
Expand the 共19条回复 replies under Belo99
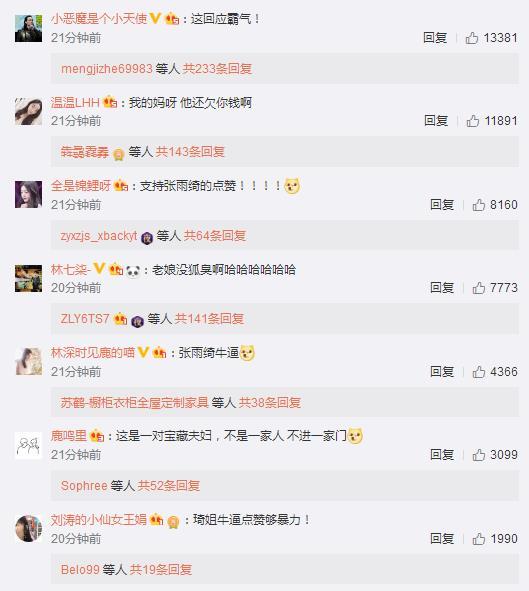(x=161, y=569)
